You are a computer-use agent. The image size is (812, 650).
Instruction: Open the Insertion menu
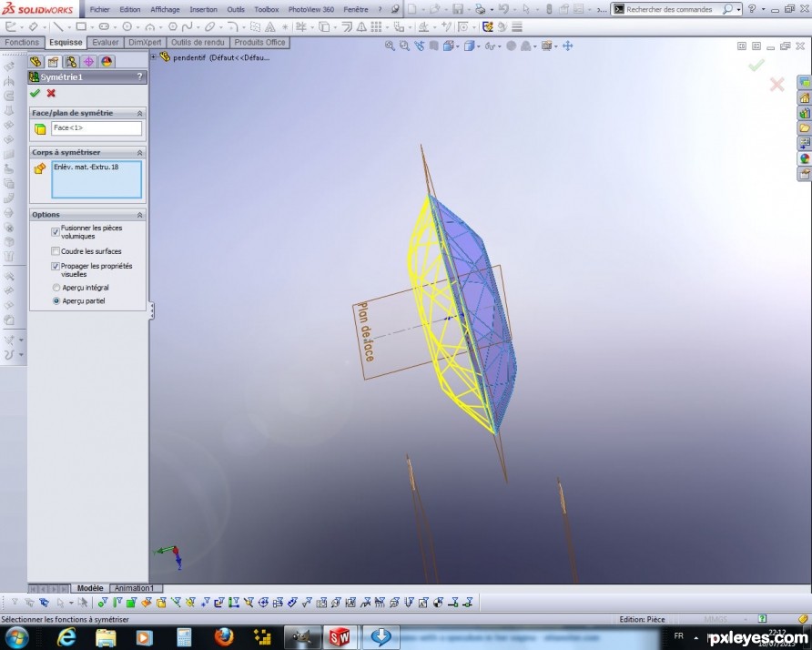click(204, 9)
